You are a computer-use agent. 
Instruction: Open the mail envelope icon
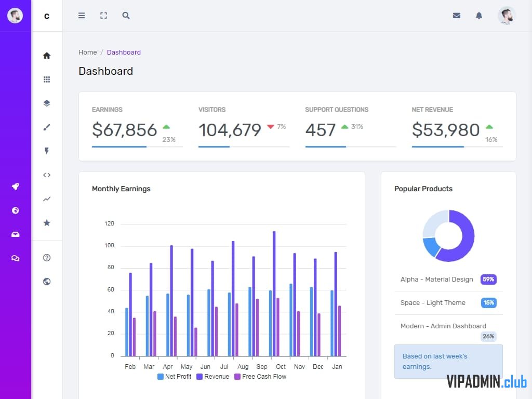pyautogui.click(x=456, y=16)
